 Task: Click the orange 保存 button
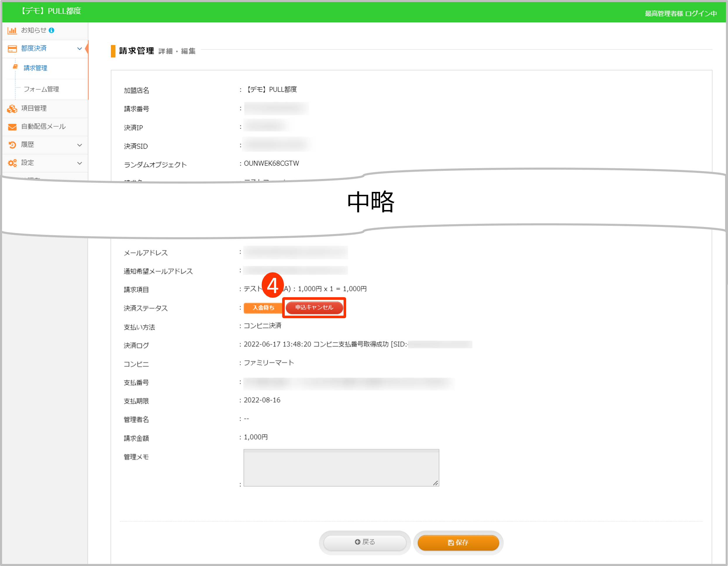[x=458, y=543]
